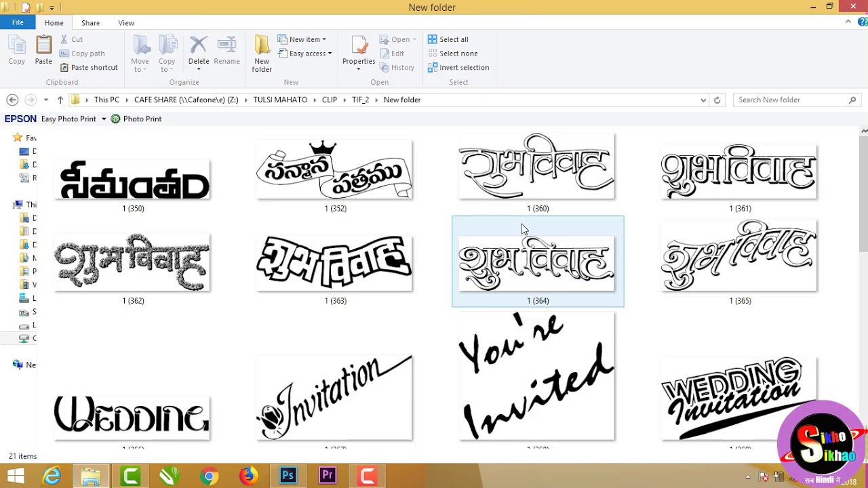This screenshot has height=488, width=868.
Task: Select the thumbnail named 1 (362)
Action: click(133, 262)
